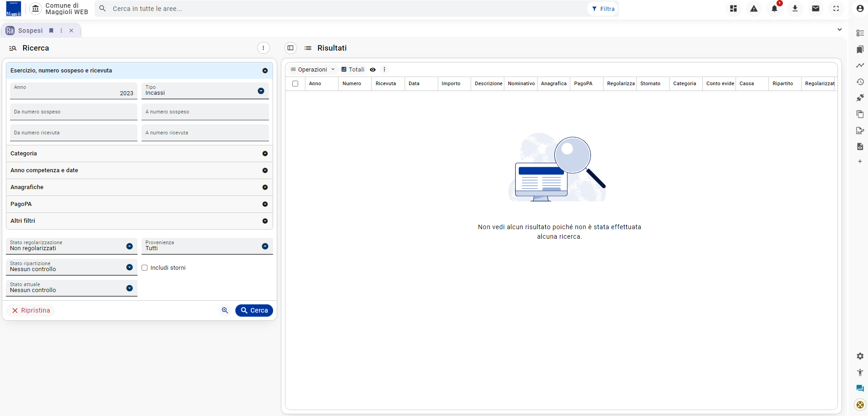
Task: Close the Sospesi tab
Action: [x=71, y=31]
